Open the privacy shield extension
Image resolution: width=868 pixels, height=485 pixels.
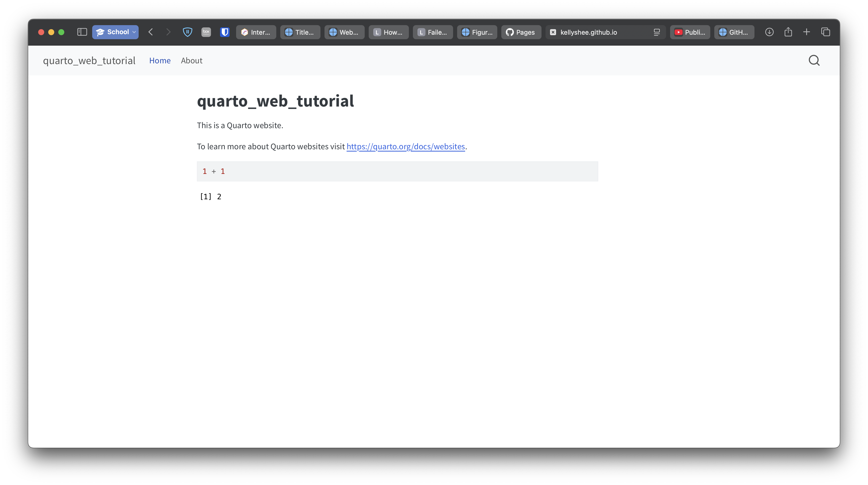click(x=187, y=32)
